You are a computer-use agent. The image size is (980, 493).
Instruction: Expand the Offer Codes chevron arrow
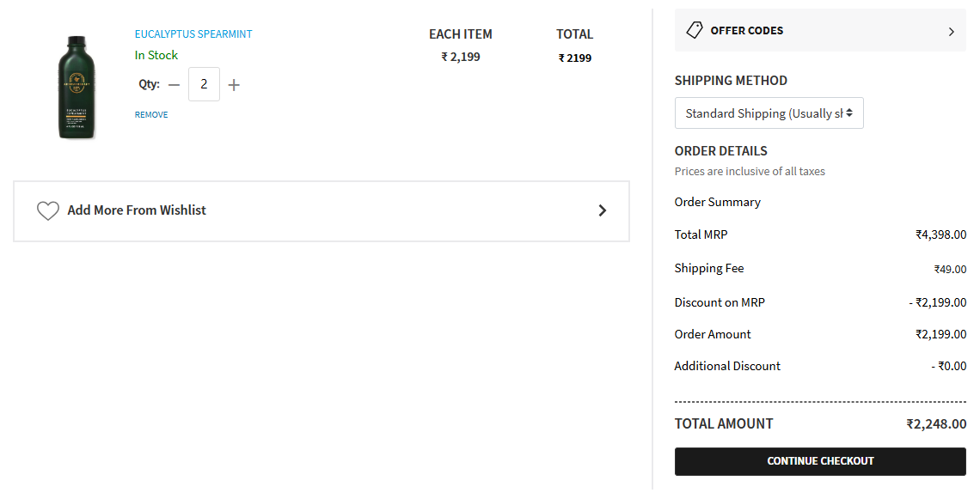952,31
